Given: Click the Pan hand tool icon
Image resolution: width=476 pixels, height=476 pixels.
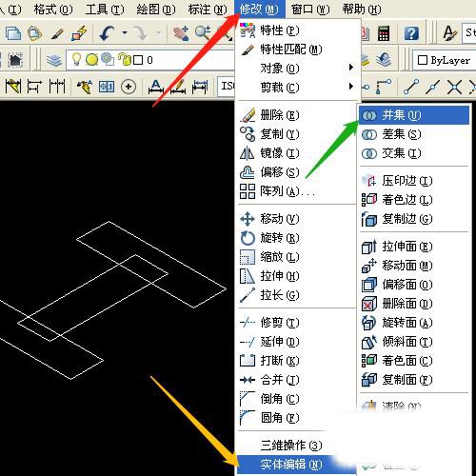Looking at the screenshot, I should tap(181, 33).
